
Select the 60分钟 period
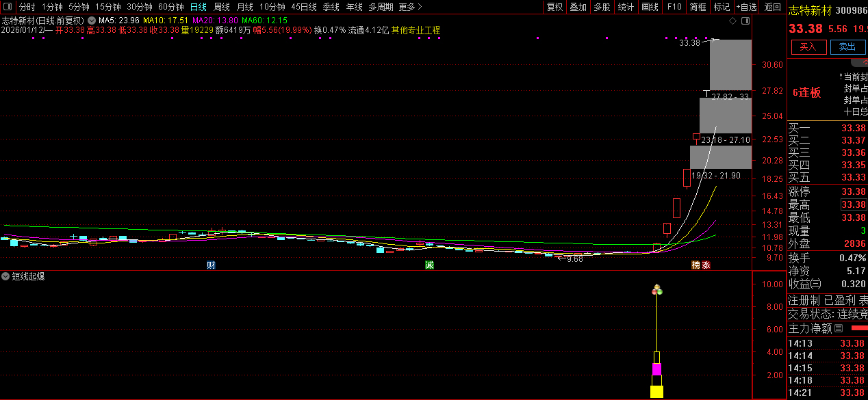tap(170, 7)
